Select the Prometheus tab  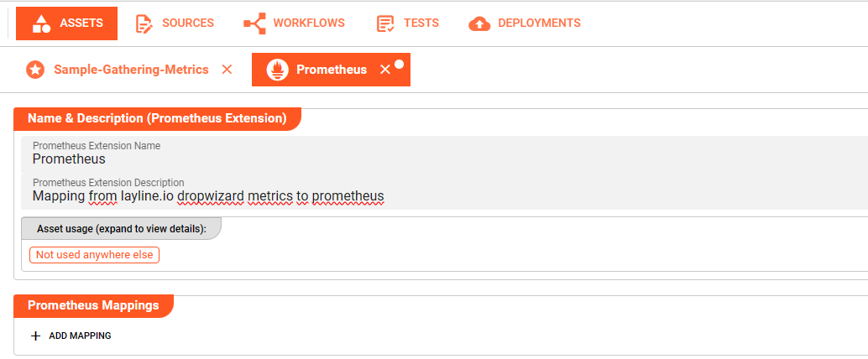(x=331, y=70)
